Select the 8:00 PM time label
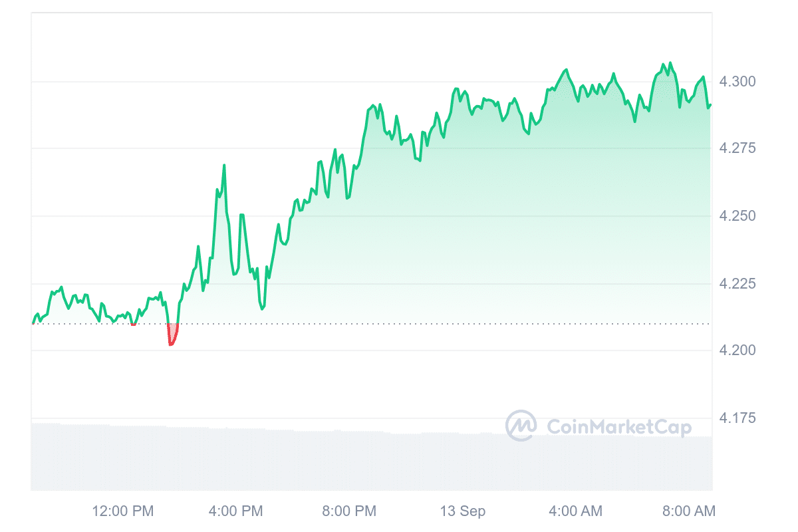 (x=349, y=511)
